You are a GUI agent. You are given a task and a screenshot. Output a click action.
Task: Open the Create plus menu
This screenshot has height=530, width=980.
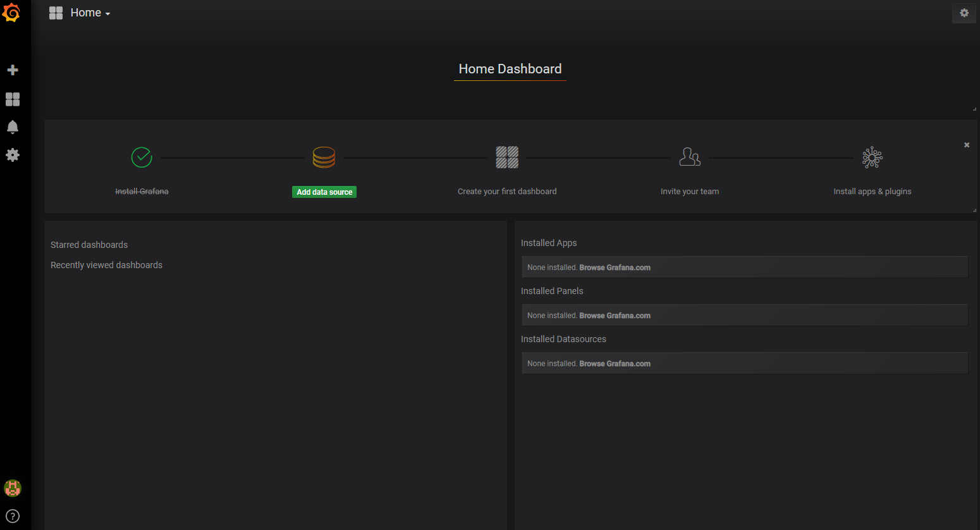(x=13, y=70)
